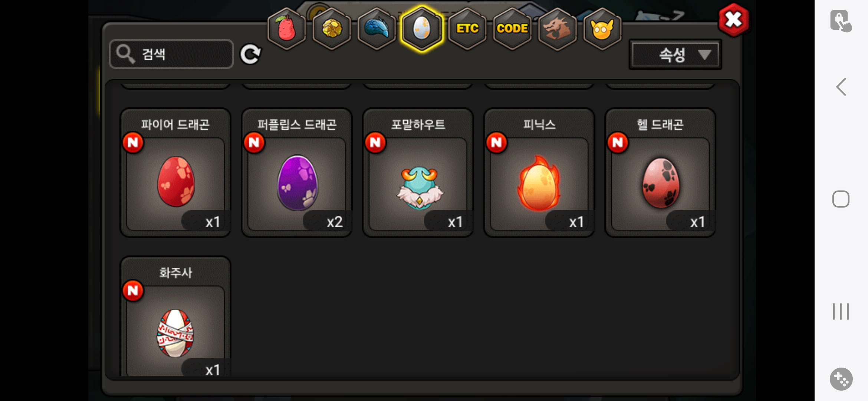The image size is (868, 401).
Task: Click the refresh arrow next to search
Action: [250, 55]
